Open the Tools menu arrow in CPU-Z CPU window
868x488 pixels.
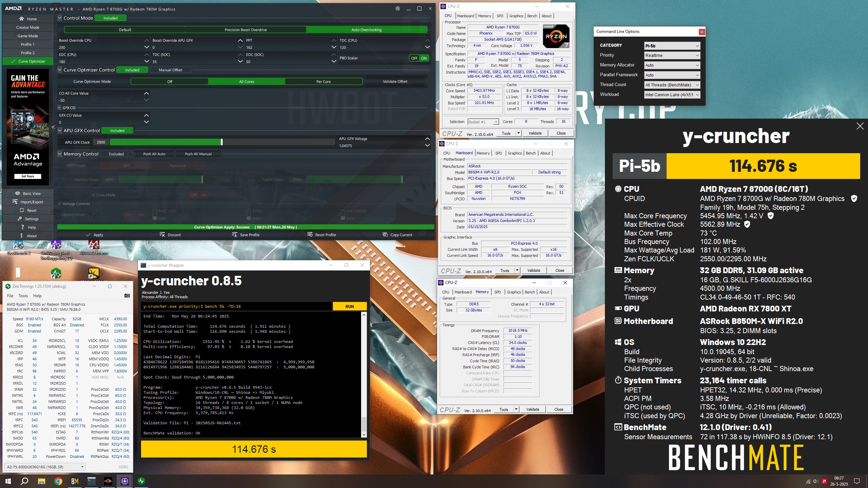pyautogui.click(x=518, y=133)
